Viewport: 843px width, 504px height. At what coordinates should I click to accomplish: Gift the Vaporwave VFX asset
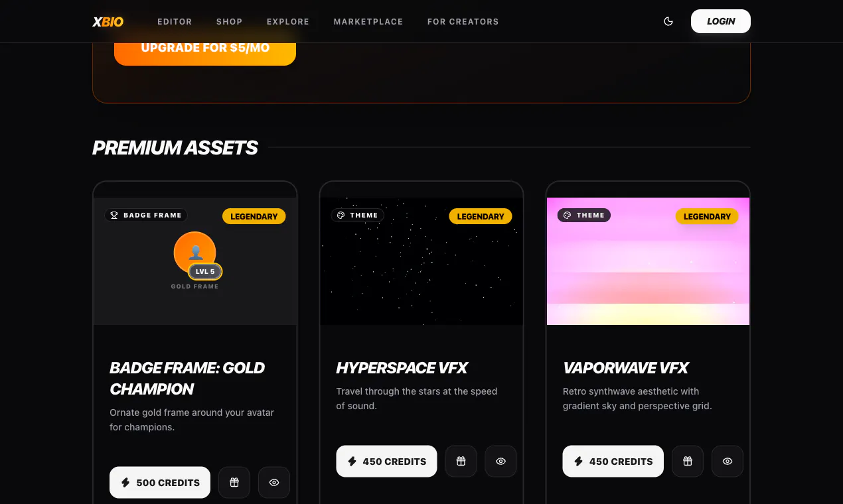[x=688, y=462]
